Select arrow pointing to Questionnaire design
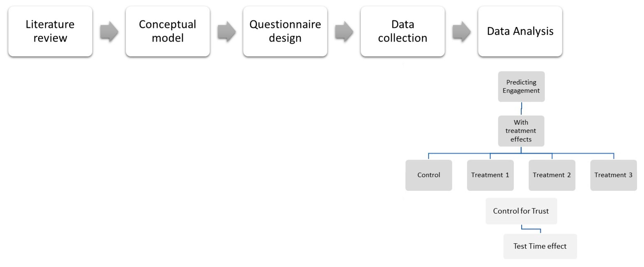The height and width of the screenshot is (267, 644). (227, 31)
